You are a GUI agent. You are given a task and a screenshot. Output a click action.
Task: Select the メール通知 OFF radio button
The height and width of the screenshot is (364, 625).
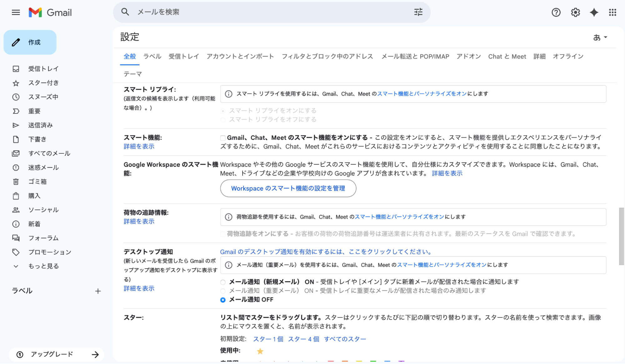[x=223, y=300]
